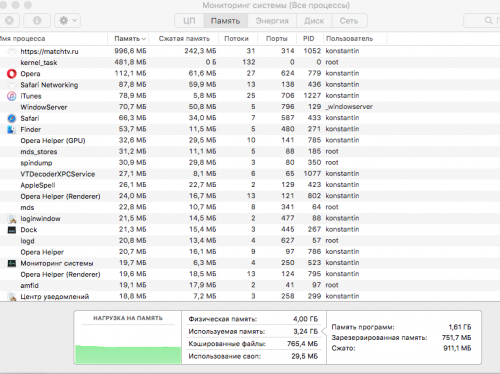The height and width of the screenshot is (374, 500).
Task: Click the Safari compass icon
Action: pyautogui.click(x=12, y=118)
